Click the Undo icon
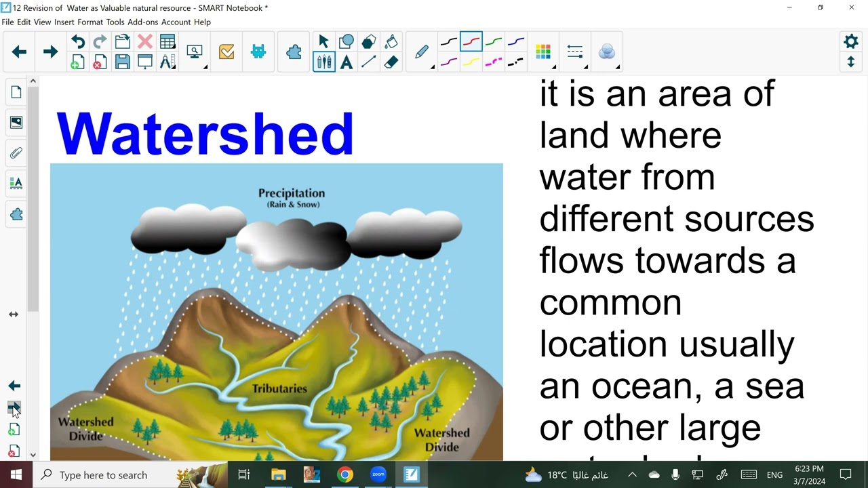Screen dimensions: 868x488 (x=78, y=42)
